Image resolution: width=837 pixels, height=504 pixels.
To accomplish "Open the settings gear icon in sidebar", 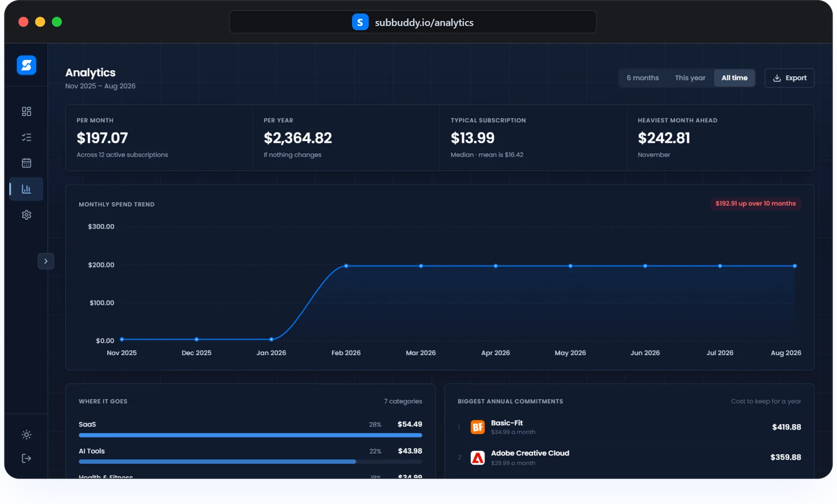I will tap(26, 215).
